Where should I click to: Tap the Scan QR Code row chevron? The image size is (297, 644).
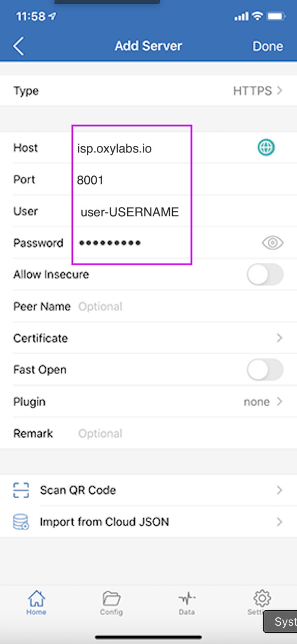point(279,490)
